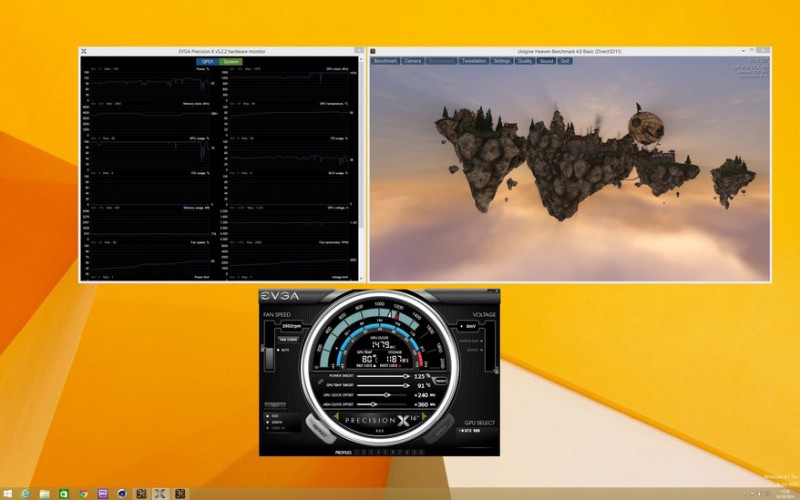The height and width of the screenshot is (500, 800).
Task: Open Internet Explorer from the taskbar
Action: pyautogui.click(x=26, y=494)
